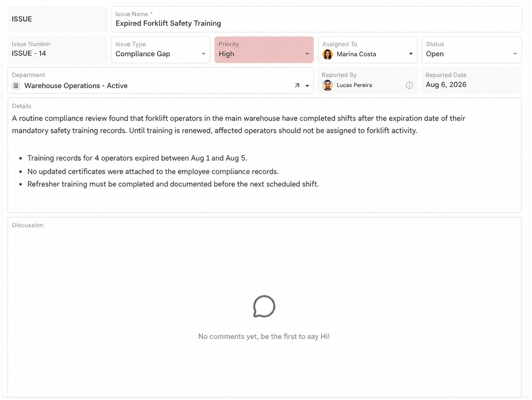Click the 'Details' section label
The image size is (532, 400).
[22, 106]
